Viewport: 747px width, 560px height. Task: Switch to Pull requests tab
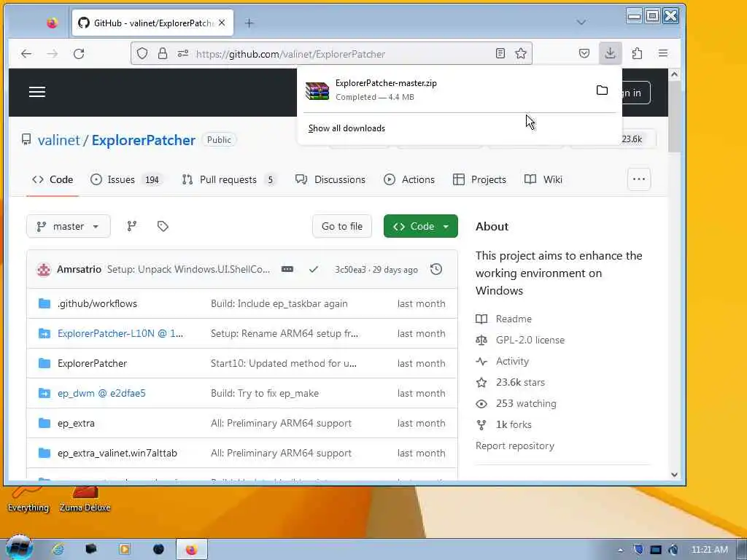228,179
